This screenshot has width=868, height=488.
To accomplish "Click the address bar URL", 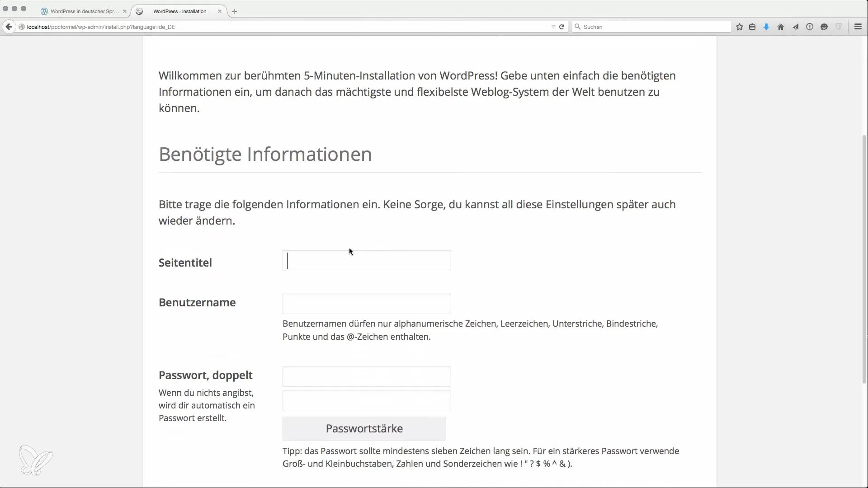I will [x=101, y=27].
